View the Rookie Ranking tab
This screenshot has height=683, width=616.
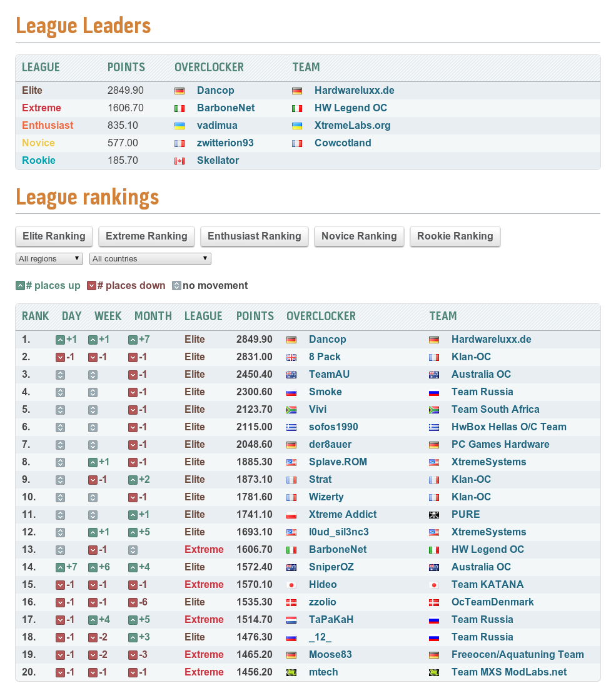pyautogui.click(x=455, y=236)
